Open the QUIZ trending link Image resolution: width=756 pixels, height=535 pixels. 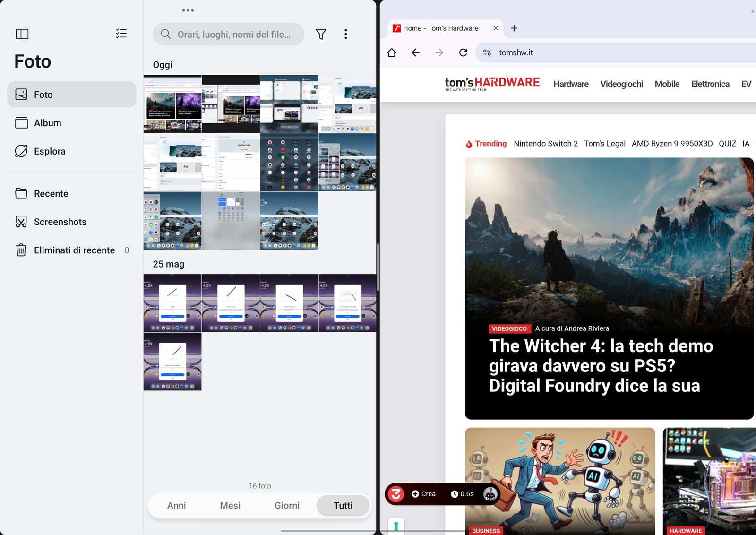(x=727, y=144)
